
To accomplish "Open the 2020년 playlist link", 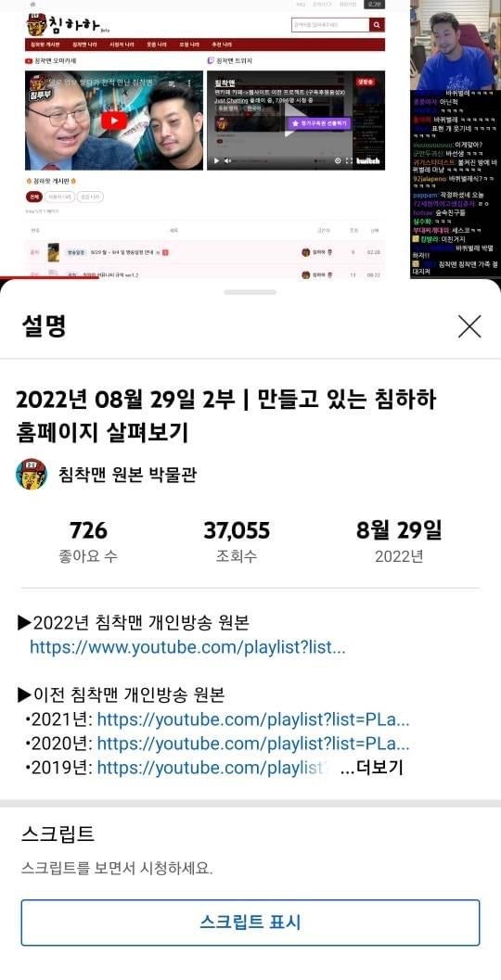I will [253, 744].
